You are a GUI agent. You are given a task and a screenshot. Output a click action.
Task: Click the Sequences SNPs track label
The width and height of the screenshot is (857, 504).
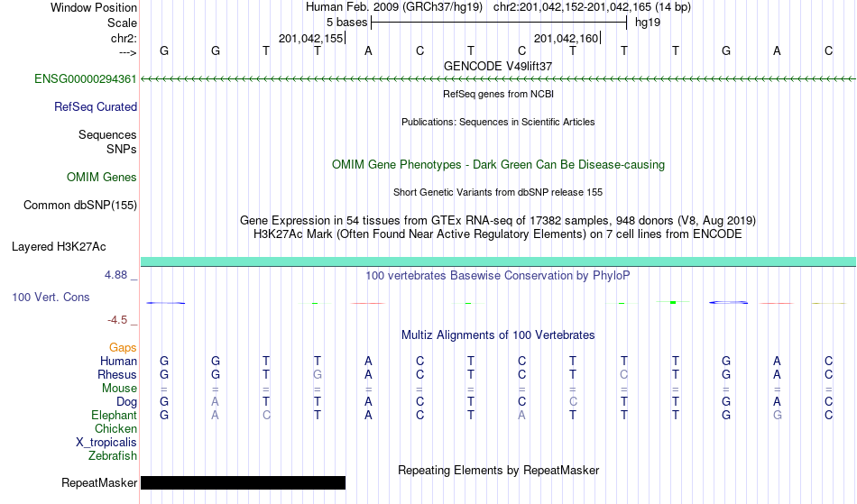click(107, 142)
